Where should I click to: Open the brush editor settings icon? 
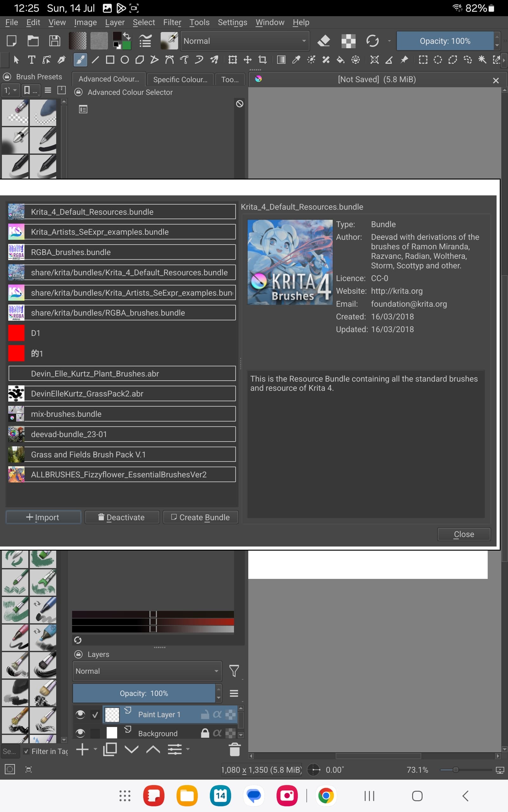pyautogui.click(x=145, y=41)
